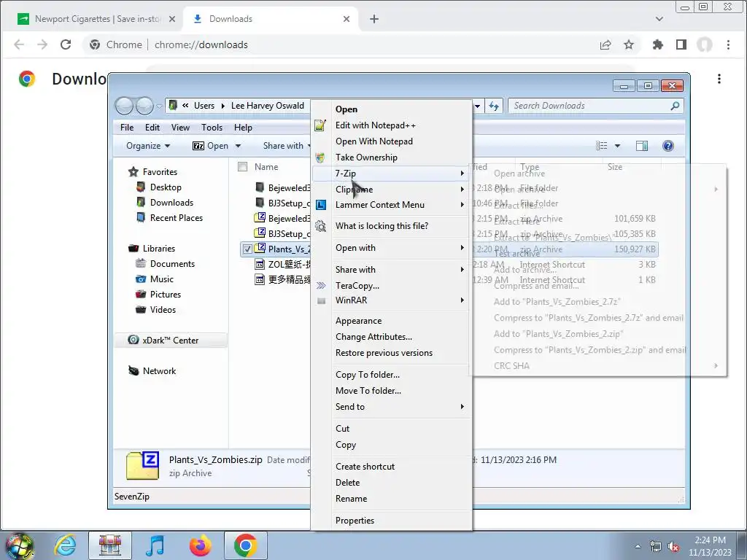This screenshot has width=747, height=560.
Task: Open Properties from context menu
Action: pos(355,521)
